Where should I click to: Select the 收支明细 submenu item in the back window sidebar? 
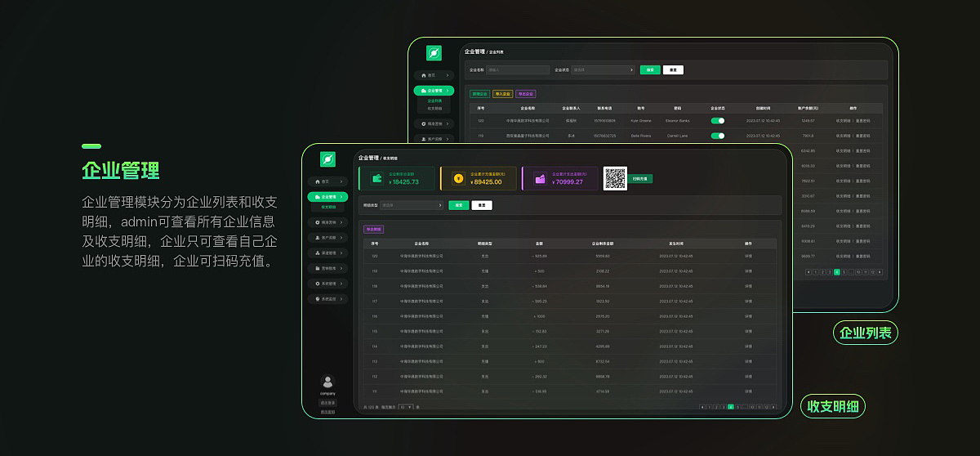(x=434, y=108)
